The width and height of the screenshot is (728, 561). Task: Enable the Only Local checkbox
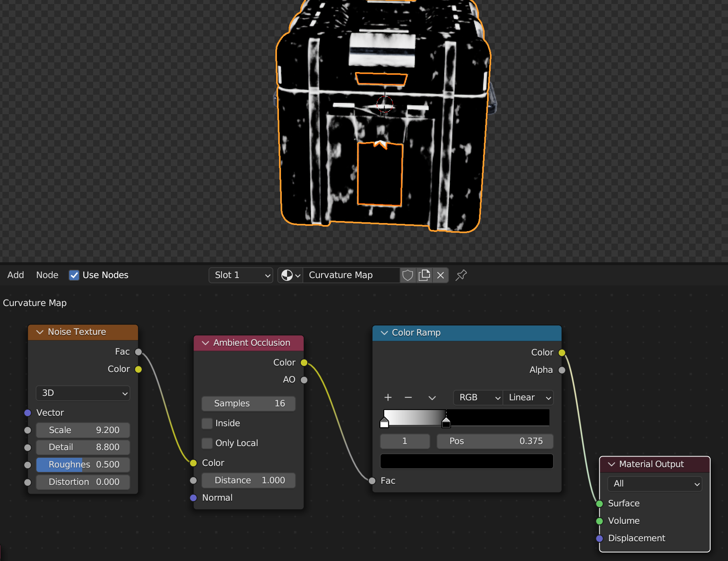tap(207, 443)
